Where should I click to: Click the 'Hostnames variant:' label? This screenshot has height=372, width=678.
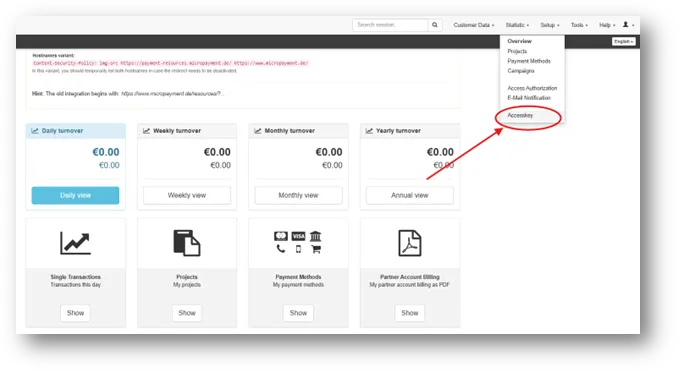[x=53, y=55]
